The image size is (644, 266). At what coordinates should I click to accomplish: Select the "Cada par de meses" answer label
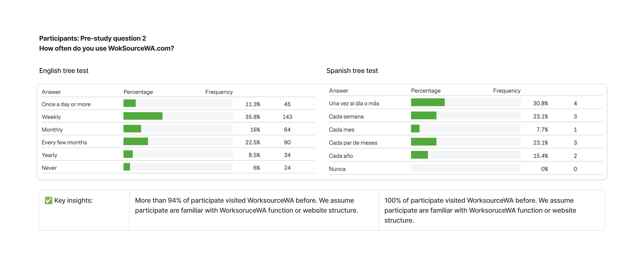coord(353,143)
